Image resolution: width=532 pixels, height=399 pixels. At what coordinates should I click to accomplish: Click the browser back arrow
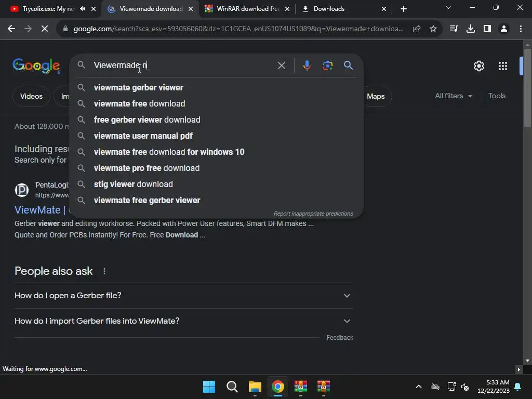point(11,29)
